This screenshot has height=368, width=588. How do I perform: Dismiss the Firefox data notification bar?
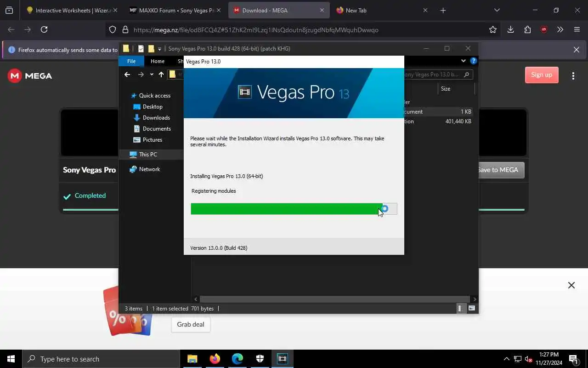(576, 50)
